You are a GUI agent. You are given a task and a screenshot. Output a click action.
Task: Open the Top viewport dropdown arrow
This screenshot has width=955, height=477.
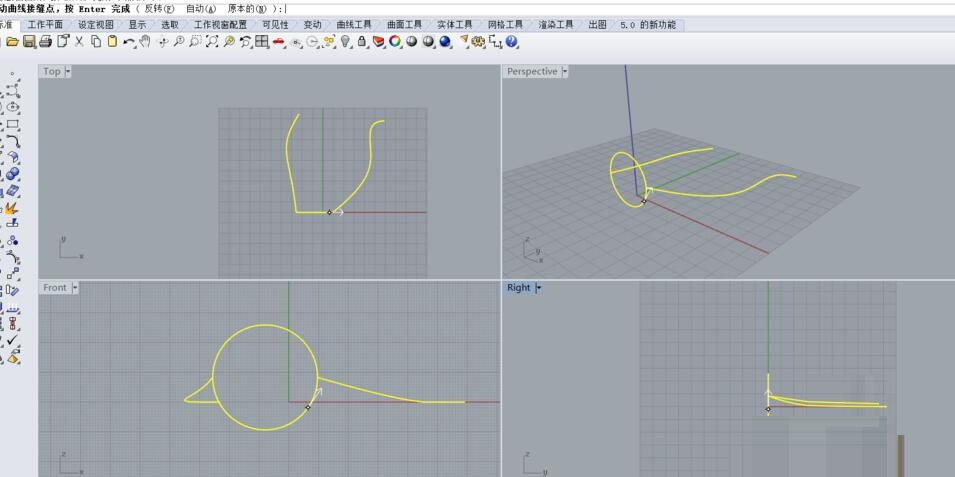coord(68,72)
